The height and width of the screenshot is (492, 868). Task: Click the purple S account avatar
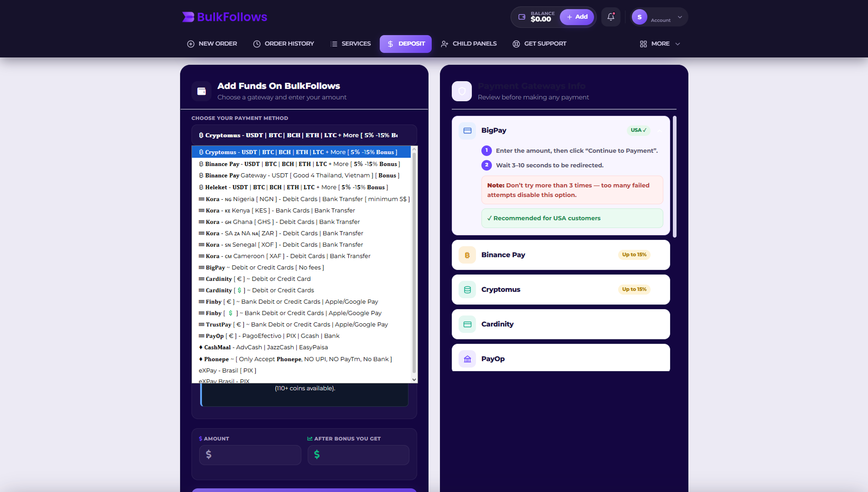point(639,17)
